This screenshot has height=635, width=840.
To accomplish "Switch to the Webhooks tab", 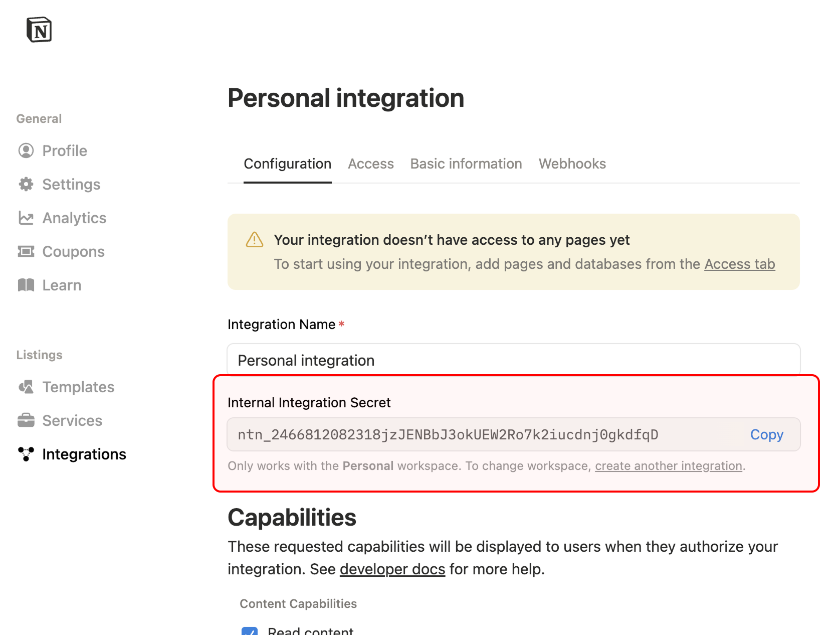I will tap(572, 164).
